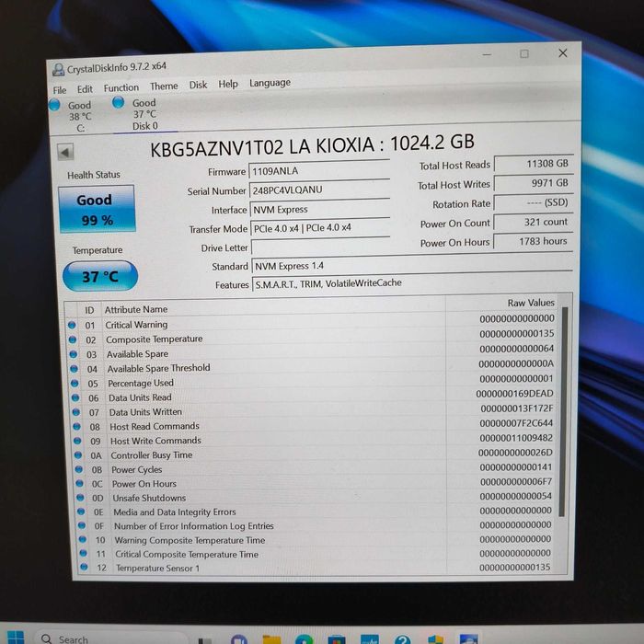Click status dot for Data Units Read
The height and width of the screenshot is (644, 644).
(75, 397)
